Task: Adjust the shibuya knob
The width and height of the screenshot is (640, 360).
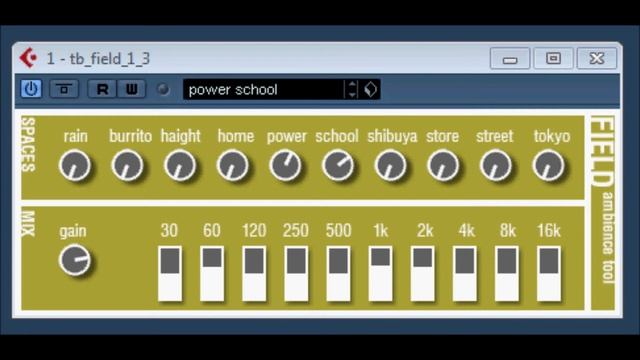Action: pyautogui.click(x=391, y=165)
